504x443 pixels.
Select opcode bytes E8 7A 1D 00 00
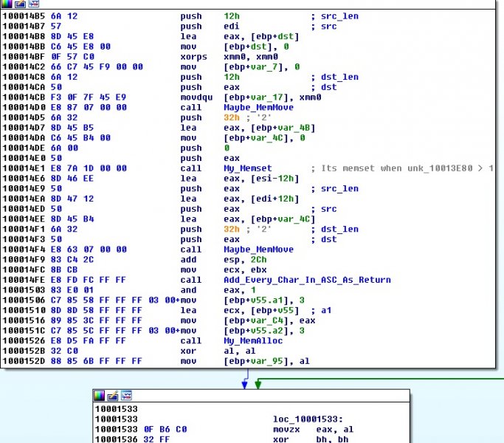point(89,168)
